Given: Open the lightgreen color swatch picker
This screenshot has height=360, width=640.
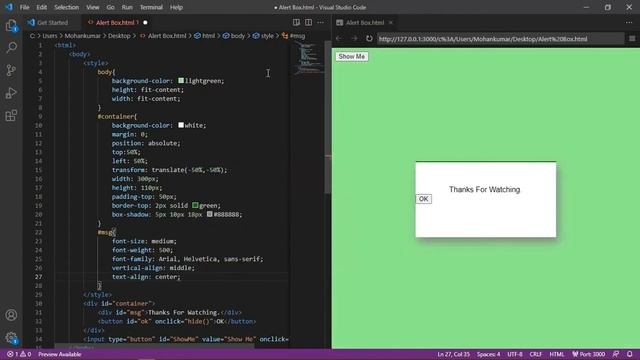Looking at the screenshot, I should 181,81.
